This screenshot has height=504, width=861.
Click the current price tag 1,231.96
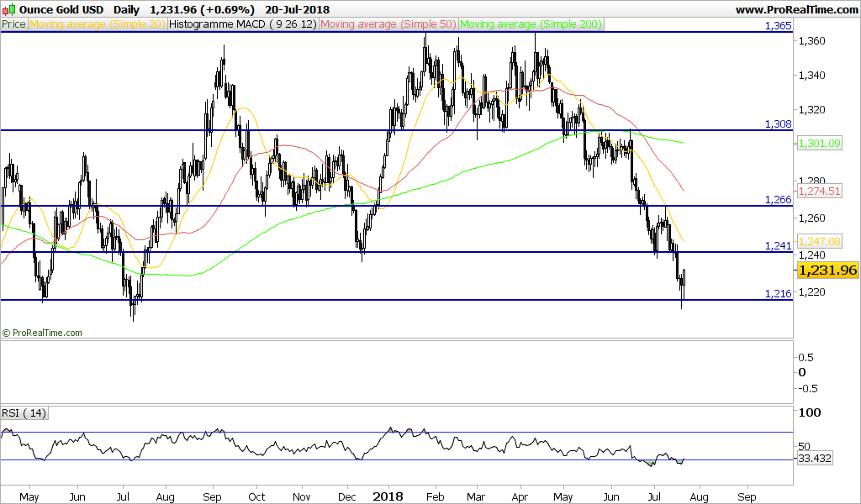828,270
